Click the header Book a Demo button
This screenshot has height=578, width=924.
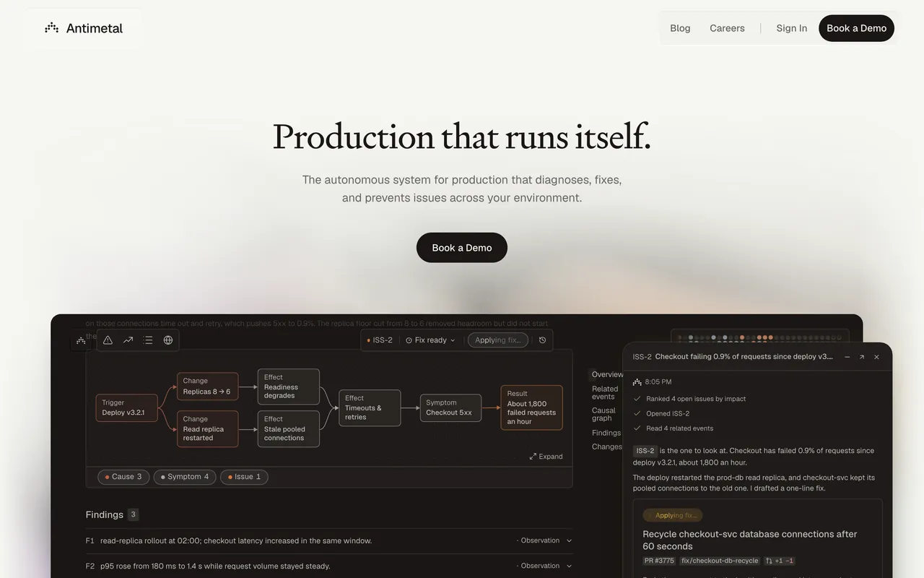tap(856, 28)
